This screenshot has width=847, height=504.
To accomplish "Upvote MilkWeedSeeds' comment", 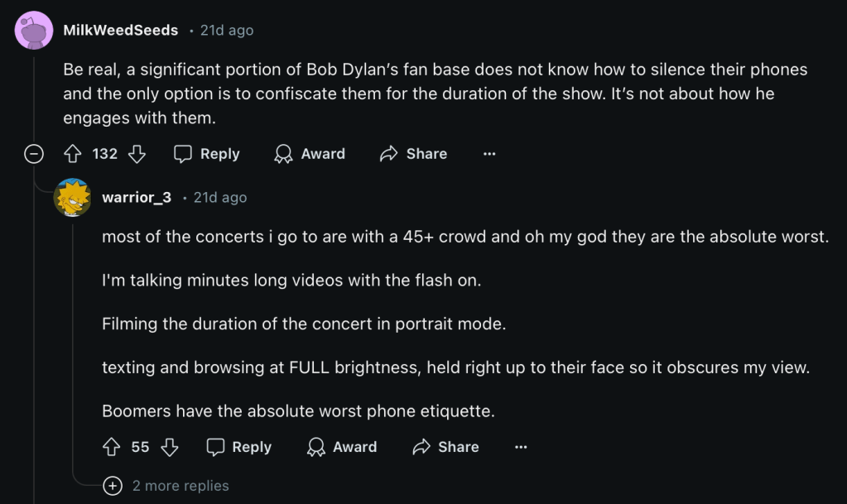I will tap(72, 154).
